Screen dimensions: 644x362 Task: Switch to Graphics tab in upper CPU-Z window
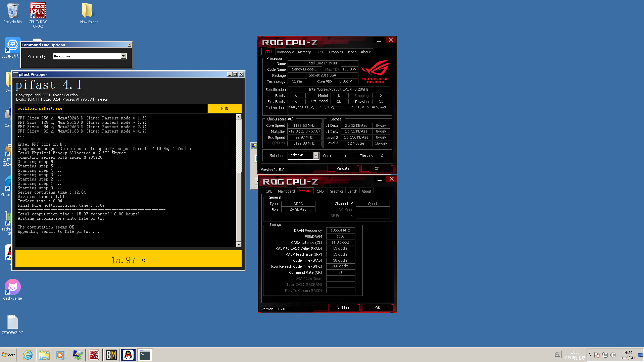tap(336, 52)
